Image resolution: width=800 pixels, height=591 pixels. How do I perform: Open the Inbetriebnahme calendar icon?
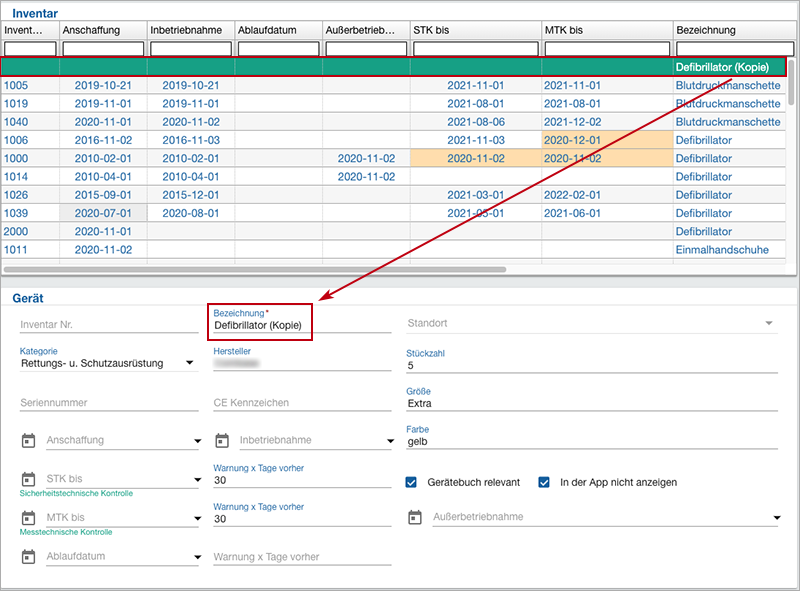coord(222,440)
